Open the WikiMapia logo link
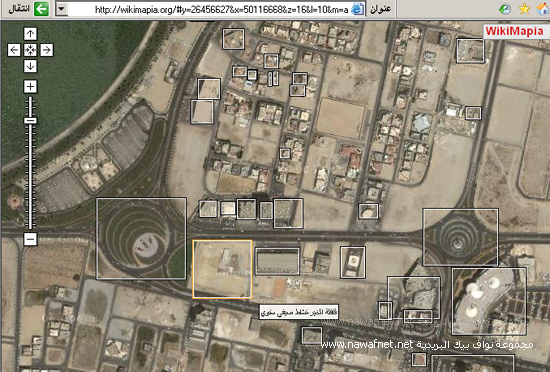The height and width of the screenshot is (372, 550). pos(514,31)
